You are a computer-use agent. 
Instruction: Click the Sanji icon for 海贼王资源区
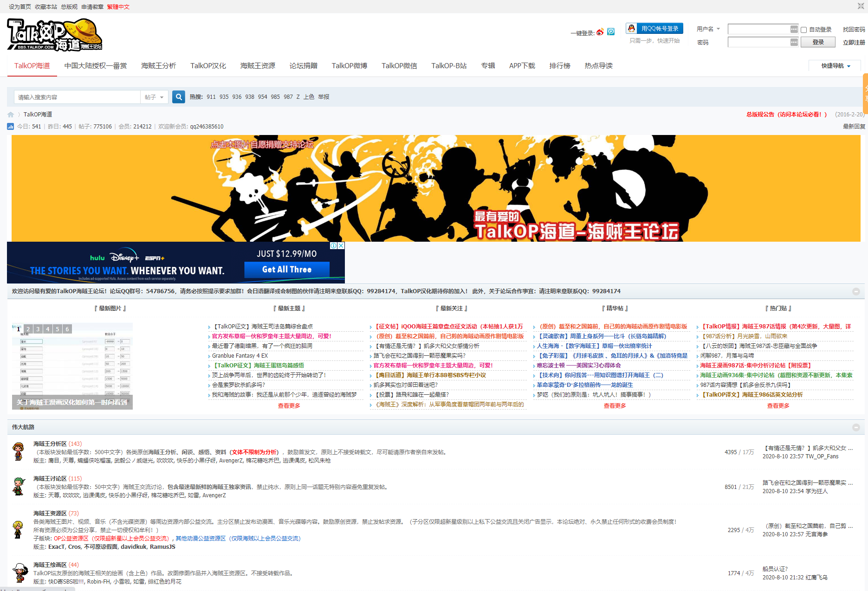click(18, 529)
